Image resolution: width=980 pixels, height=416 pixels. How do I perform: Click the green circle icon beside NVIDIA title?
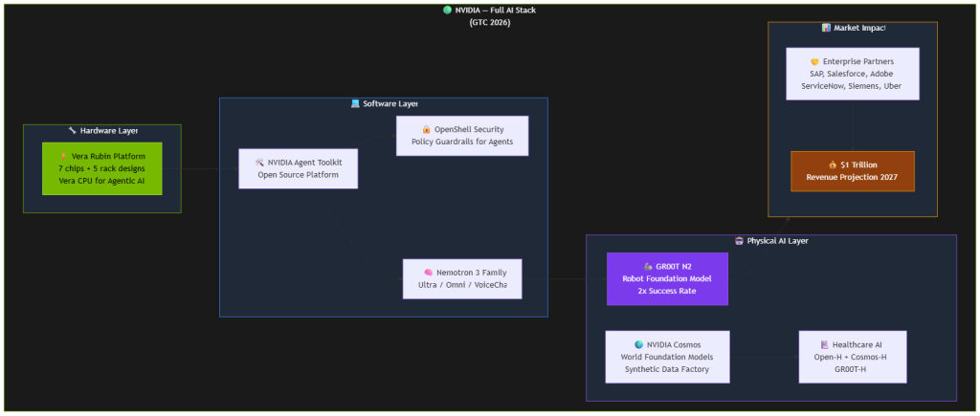(447, 10)
